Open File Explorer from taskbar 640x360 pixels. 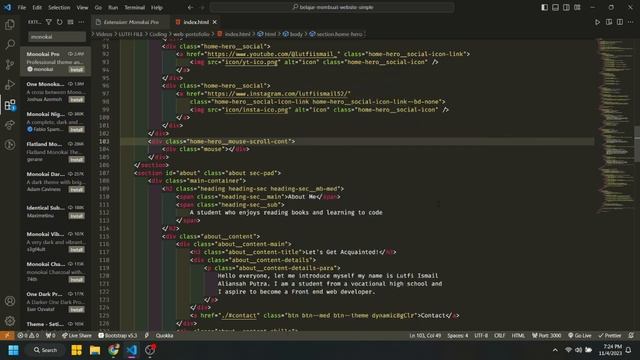coord(95,350)
